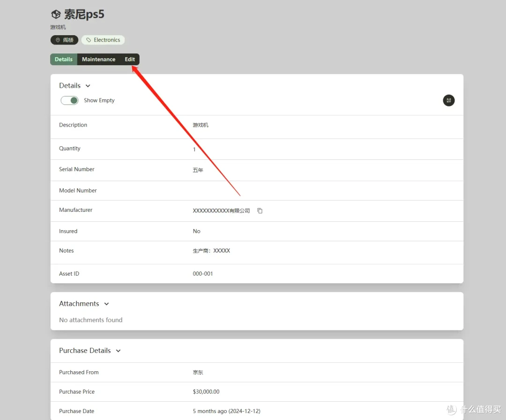Screen dimensions: 506x420
Task: Click the location pin icon in 阁楼 badge
Action: point(58,40)
